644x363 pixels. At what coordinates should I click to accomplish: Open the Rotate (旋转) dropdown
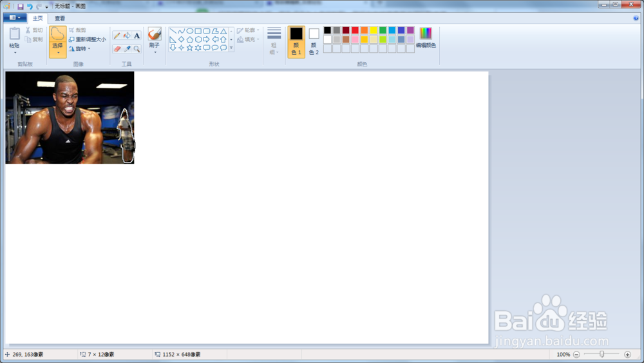point(80,48)
